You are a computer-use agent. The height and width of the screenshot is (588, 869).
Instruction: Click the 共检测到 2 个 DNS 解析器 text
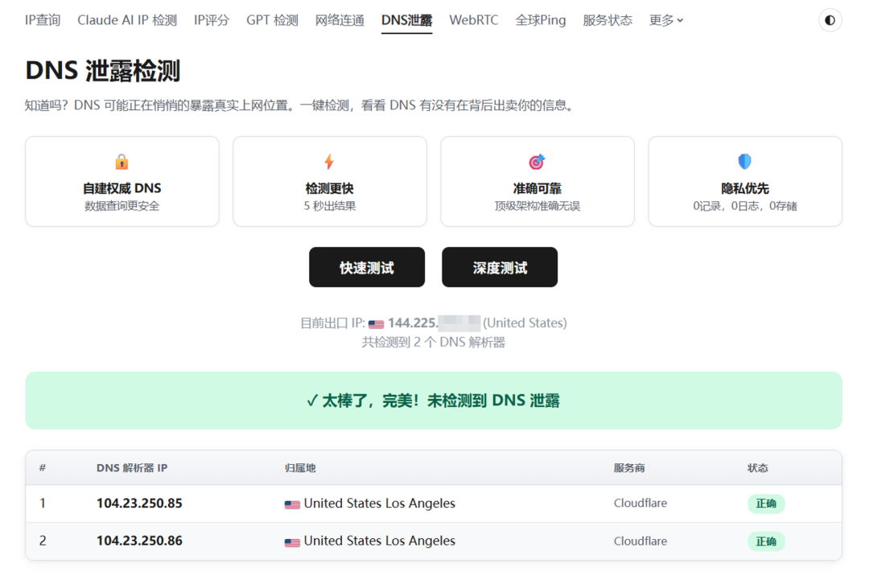point(434,343)
